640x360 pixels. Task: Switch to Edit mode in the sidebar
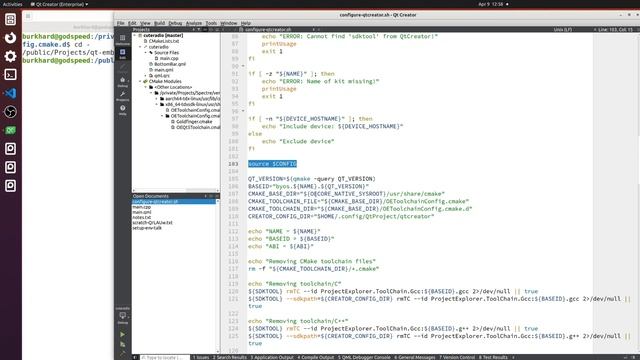click(x=122, y=53)
